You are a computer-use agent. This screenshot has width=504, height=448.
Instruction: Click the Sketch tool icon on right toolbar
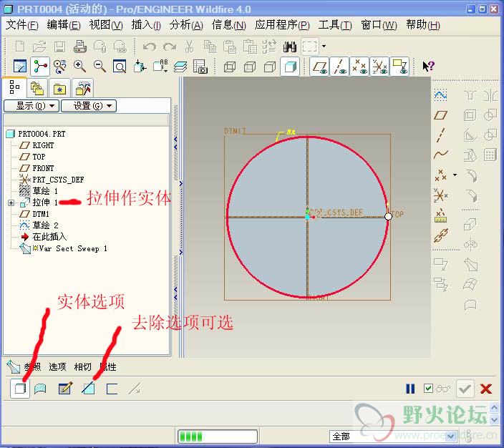coord(440,95)
